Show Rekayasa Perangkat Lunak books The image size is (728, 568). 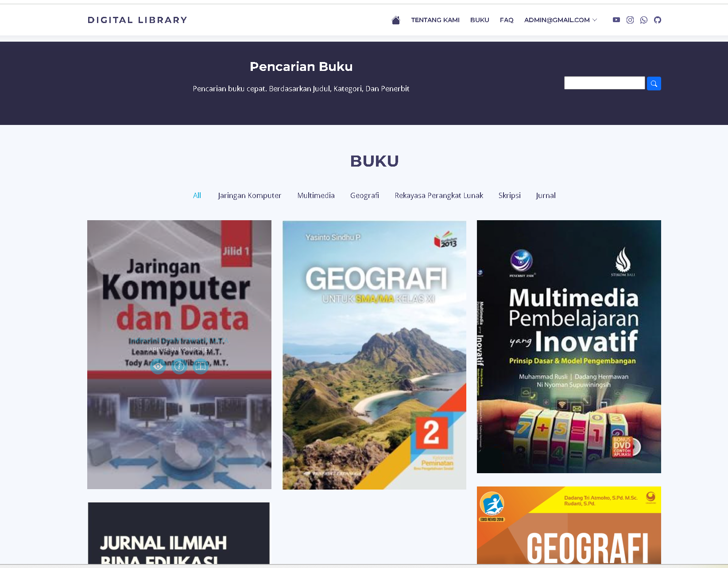coord(439,195)
